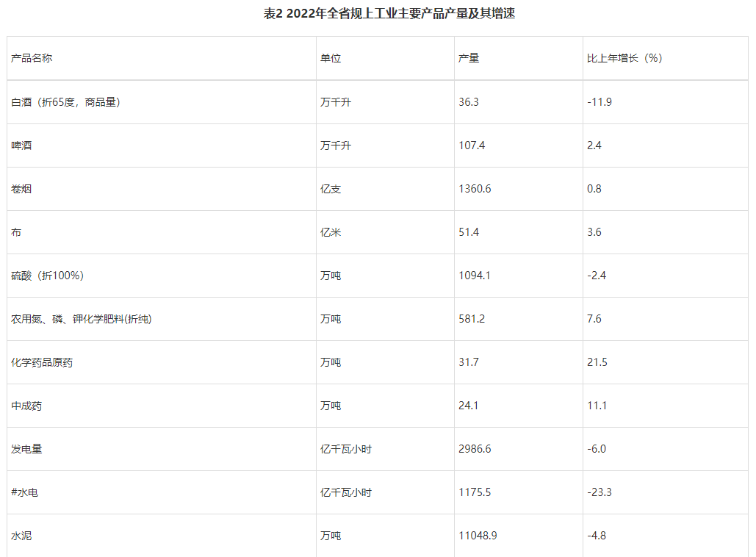Click the 比上年增长（%） column header
The width and height of the screenshot is (756, 557).
pyautogui.click(x=624, y=58)
